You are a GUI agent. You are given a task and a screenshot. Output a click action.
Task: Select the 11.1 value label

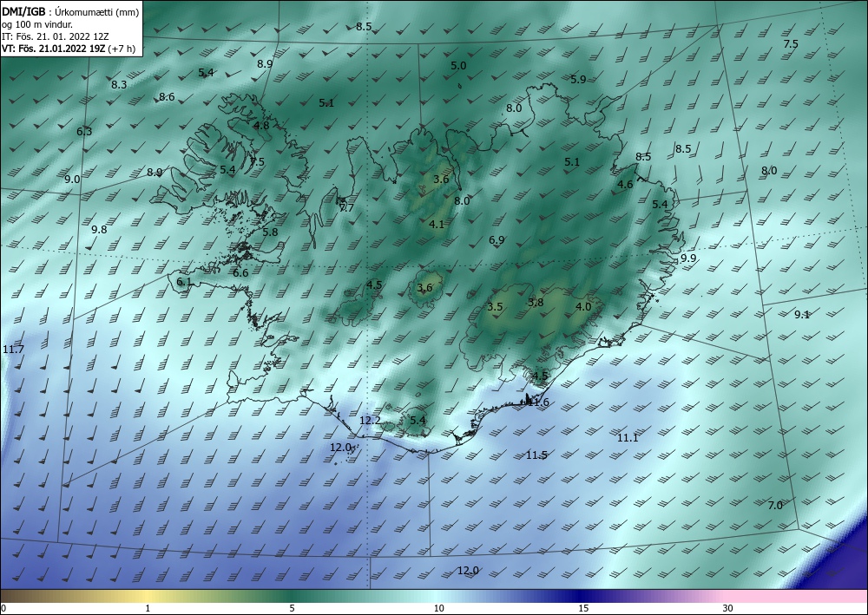628,438
